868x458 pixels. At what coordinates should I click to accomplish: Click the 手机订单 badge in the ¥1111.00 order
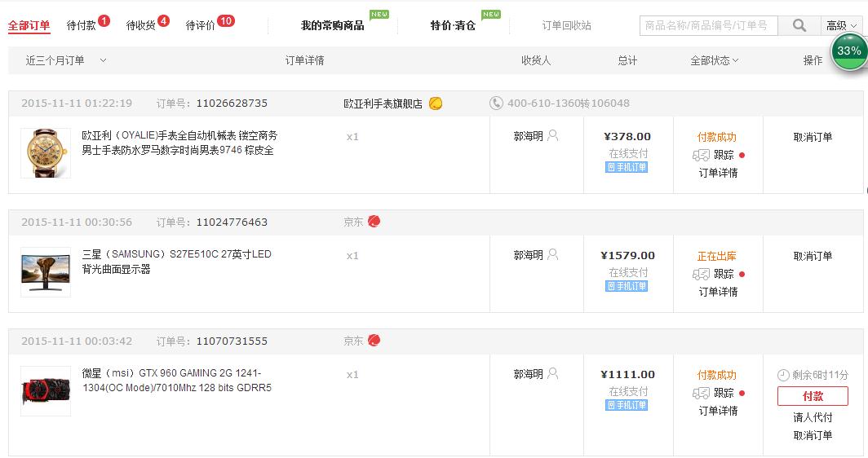tap(627, 405)
